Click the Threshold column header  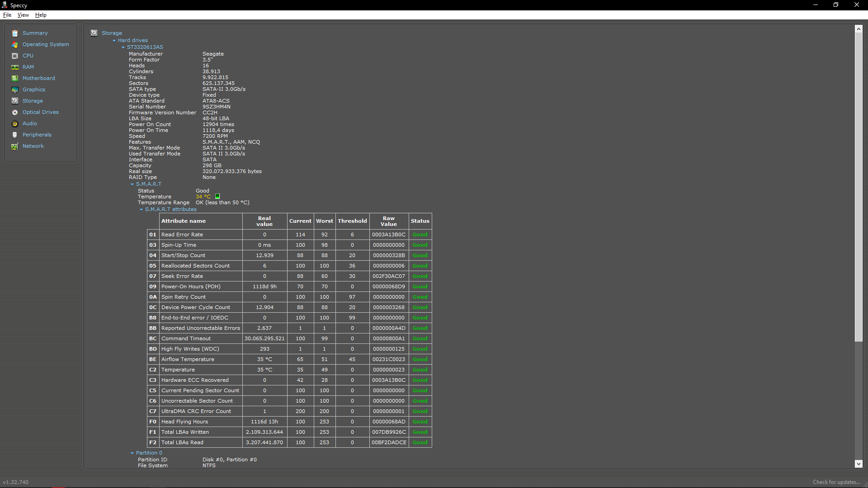[x=352, y=221]
